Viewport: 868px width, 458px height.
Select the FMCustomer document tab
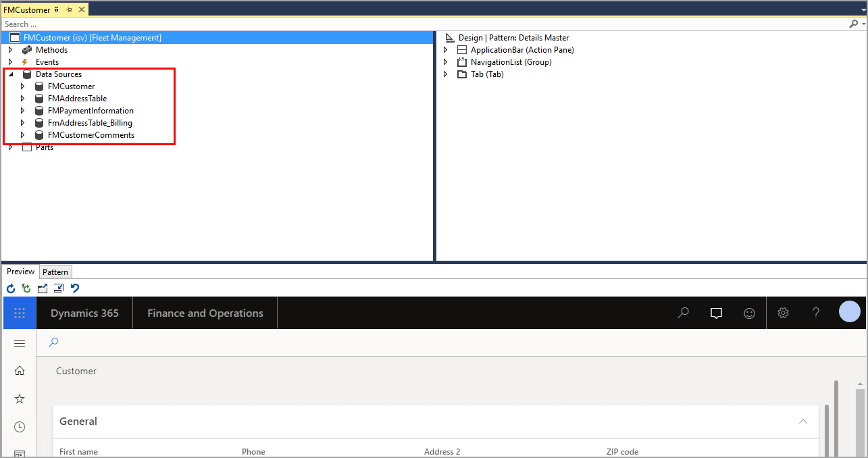[27, 9]
